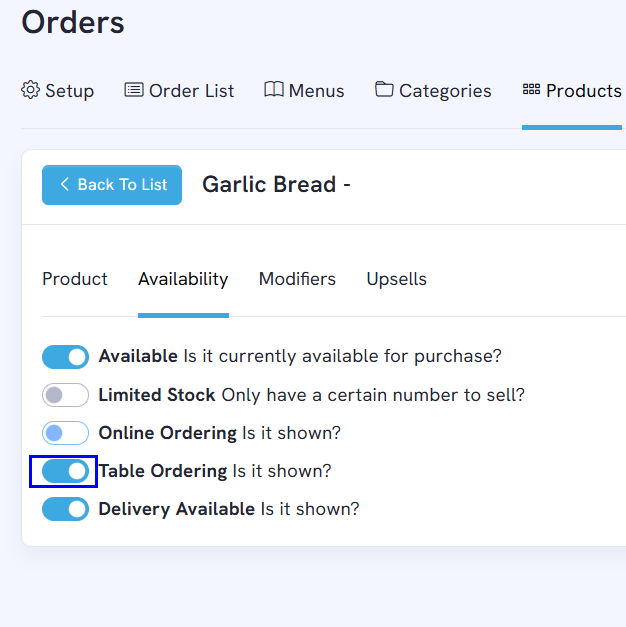
Task: Click the Products grid icon
Action: pyautogui.click(x=531, y=90)
